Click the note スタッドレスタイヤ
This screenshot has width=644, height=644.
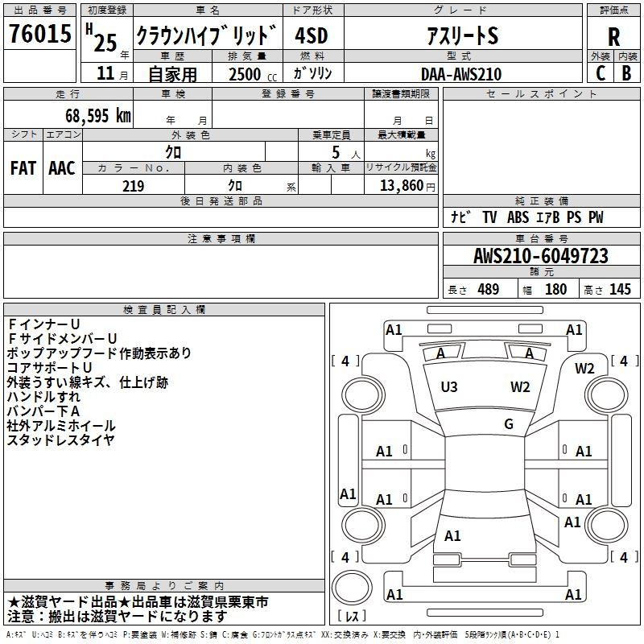pos(61,440)
